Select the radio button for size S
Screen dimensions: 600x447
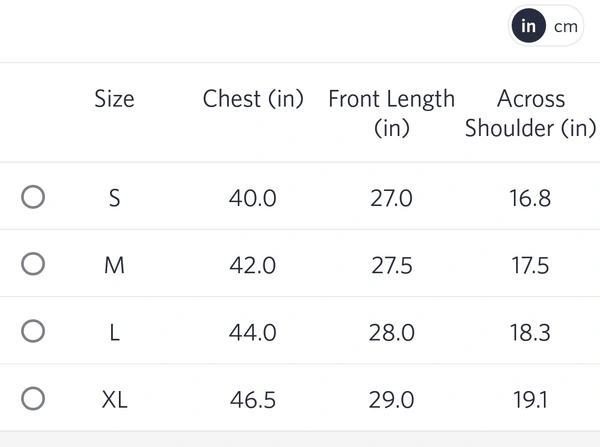pyautogui.click(x=33, y=197)
